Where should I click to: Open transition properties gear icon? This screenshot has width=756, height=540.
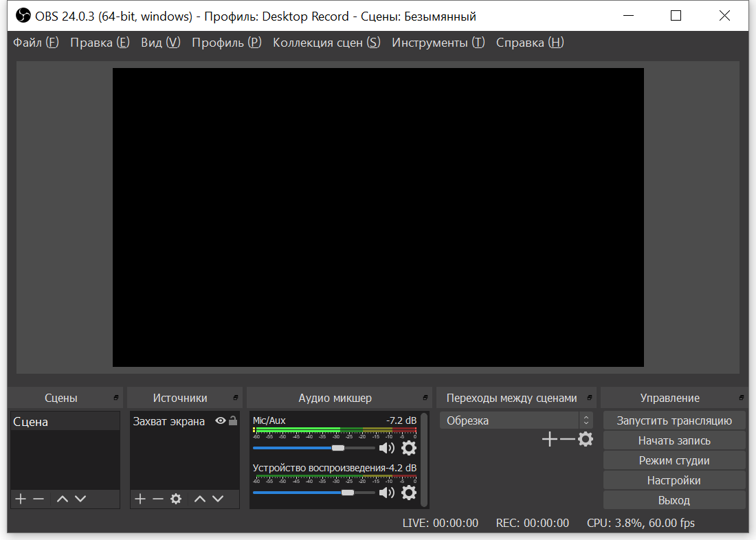(x=586, y=439)
